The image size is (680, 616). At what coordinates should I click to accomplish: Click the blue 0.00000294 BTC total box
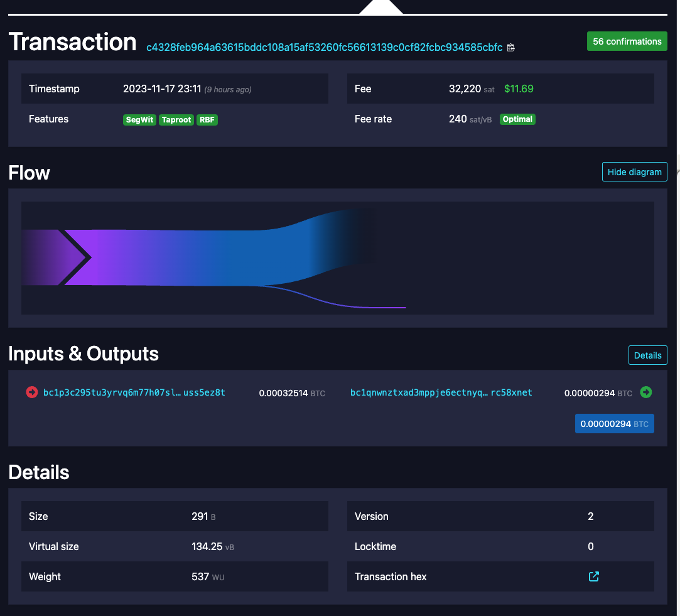tap(614, 424)
